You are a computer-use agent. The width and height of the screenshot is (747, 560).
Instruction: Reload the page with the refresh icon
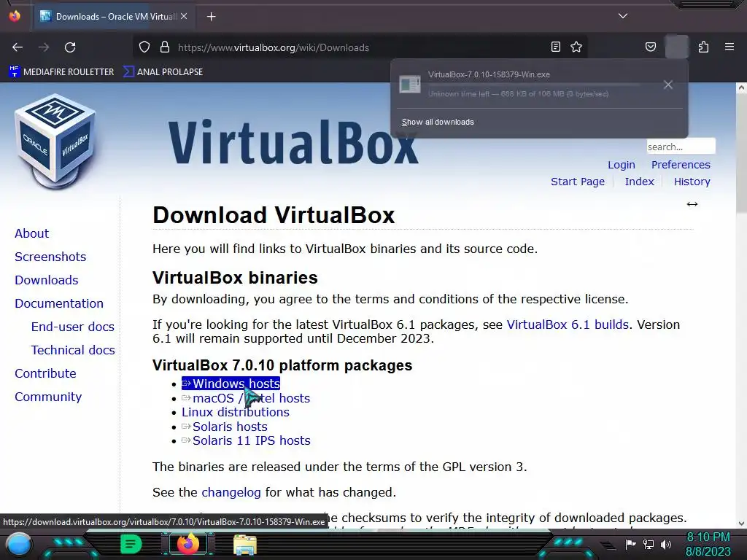[x=70, y=47]
